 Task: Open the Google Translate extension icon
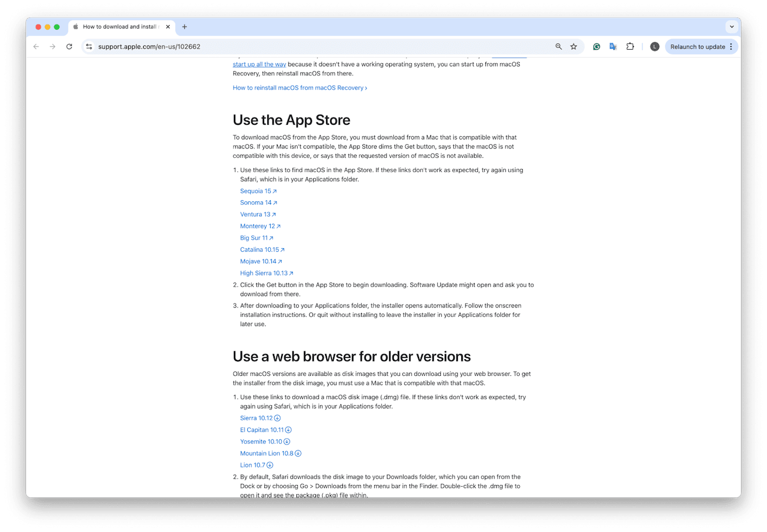(613, 46)
